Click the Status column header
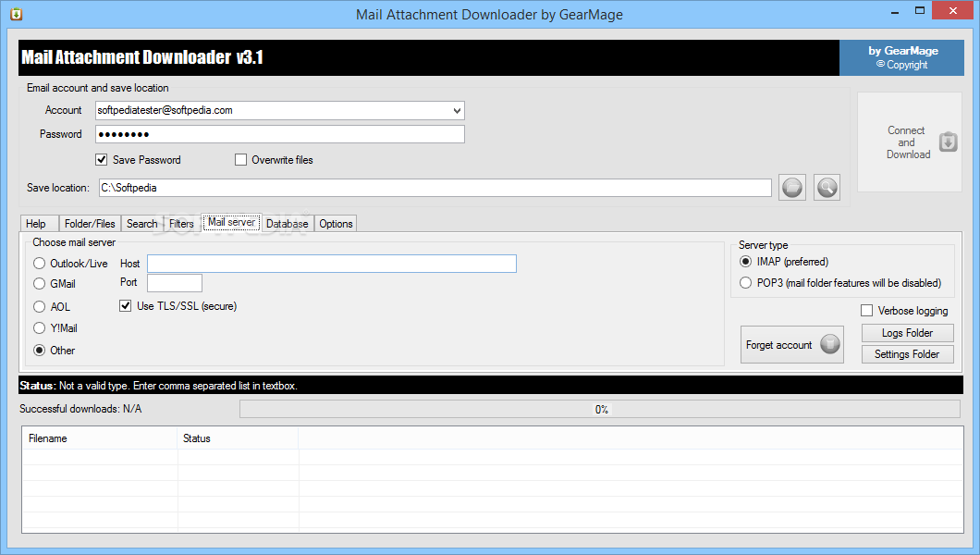980x555 pixels. (239, 438)
